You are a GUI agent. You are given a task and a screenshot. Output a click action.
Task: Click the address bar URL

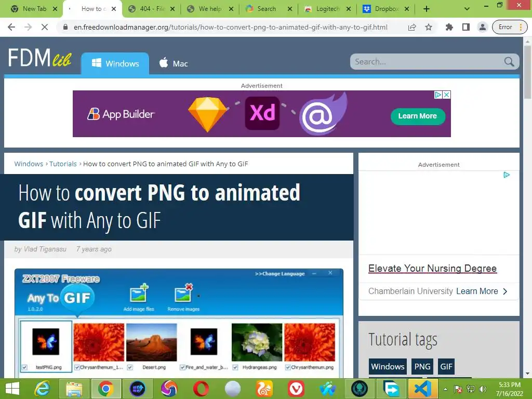coord(230,27)
